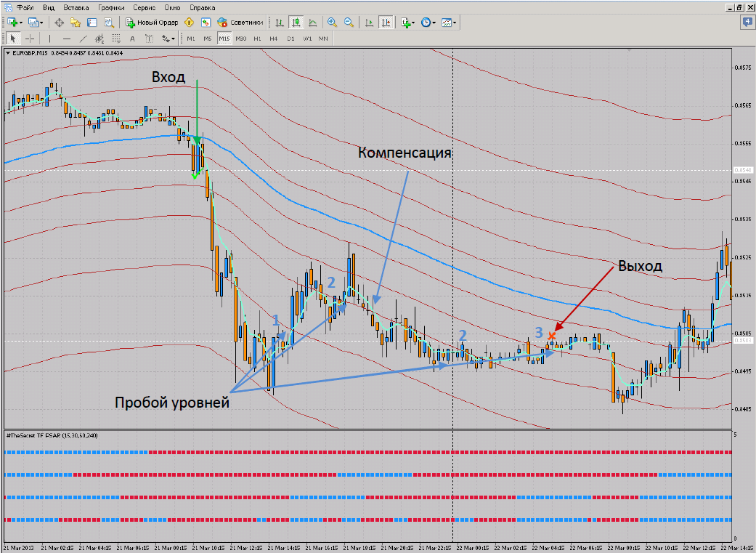Switch chart to candlesticks mode
The height and width of the screenshot is (553, 756).
click(296, 23)
